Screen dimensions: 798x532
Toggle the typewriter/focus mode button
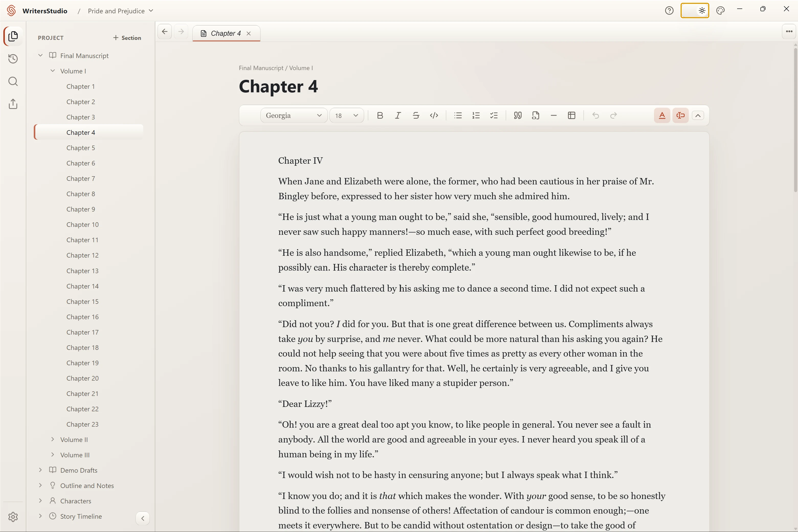[680, 115]
